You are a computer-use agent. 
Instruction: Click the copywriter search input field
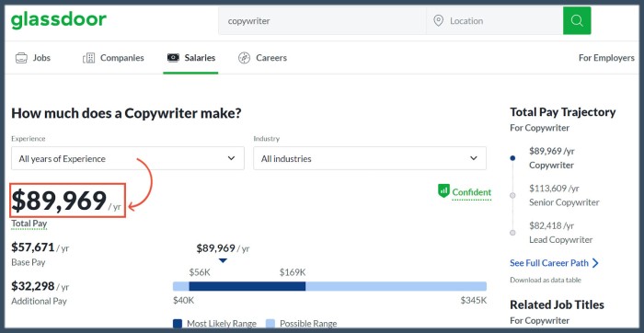coord(322,20)
